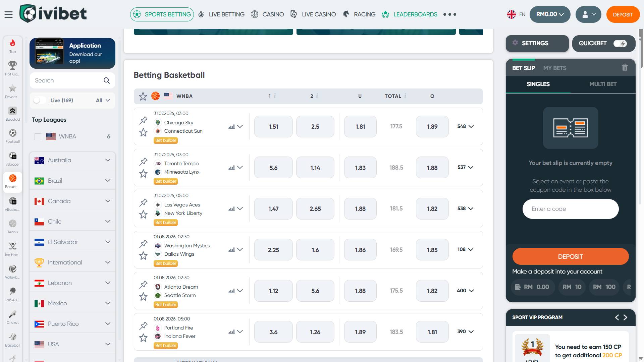Select Table Tennis in sports sidebar
644x362 pixels.
pos(13,295)
